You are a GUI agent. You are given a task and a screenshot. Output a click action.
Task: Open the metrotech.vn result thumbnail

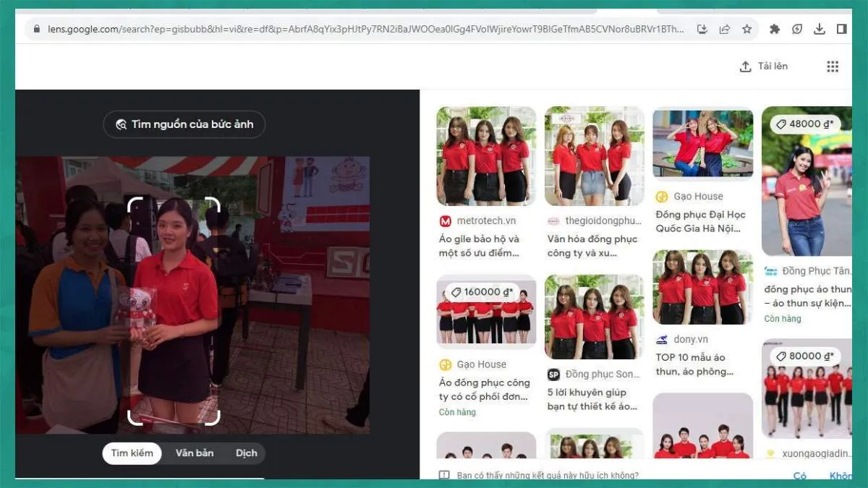(486, 156)
